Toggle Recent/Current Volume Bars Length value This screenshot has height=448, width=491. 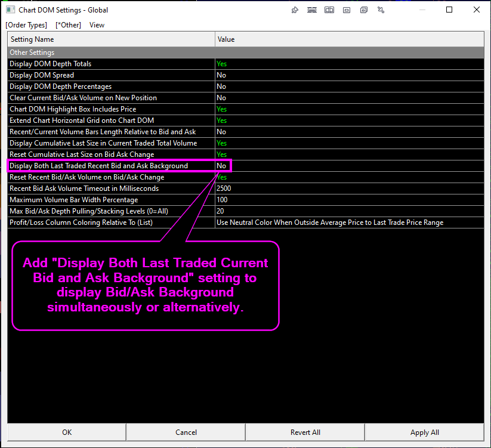pos(350,132)
